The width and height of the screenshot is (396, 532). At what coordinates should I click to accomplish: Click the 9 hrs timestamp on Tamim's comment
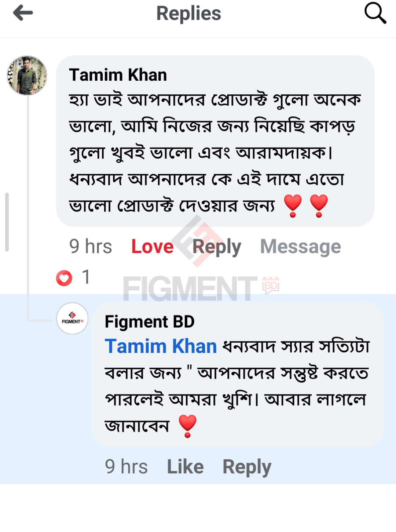pos(91,247)
